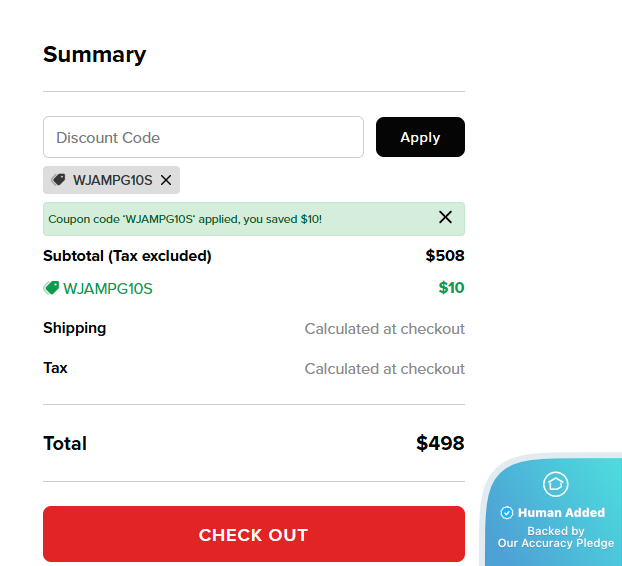The width and height of the screenshot is (622, 566).
Task: Click the Discount Code input field
Action: click(203, 137)
